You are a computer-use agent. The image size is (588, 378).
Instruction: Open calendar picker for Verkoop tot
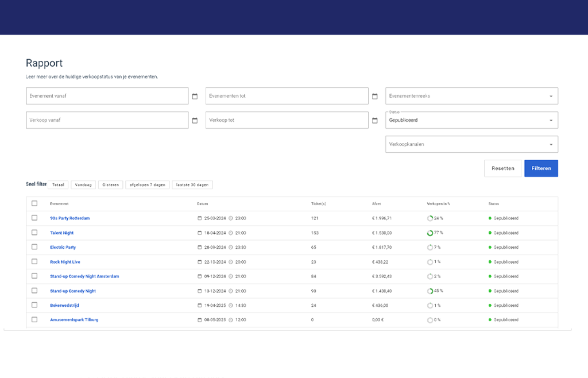pos(374,121)
